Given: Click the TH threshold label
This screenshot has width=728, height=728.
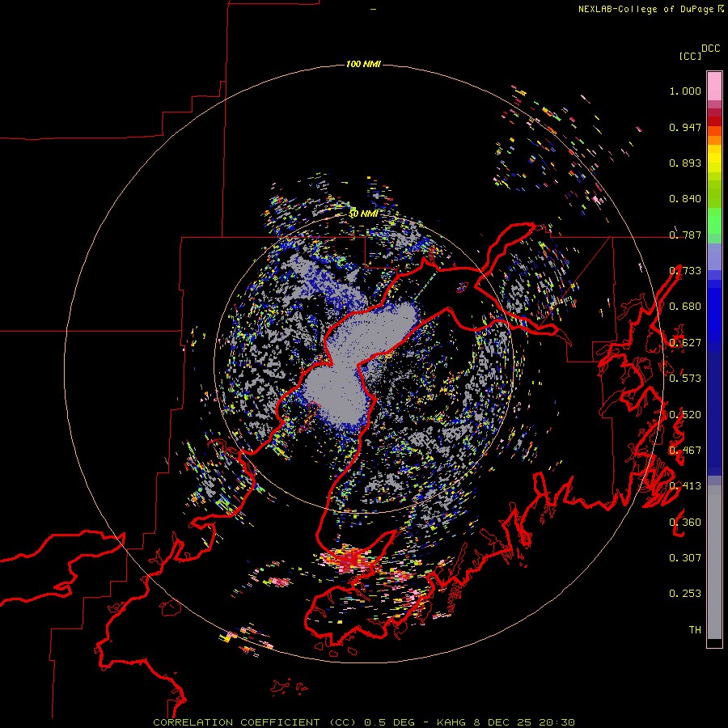Looking at the screenshot, I should click(695, 630).
